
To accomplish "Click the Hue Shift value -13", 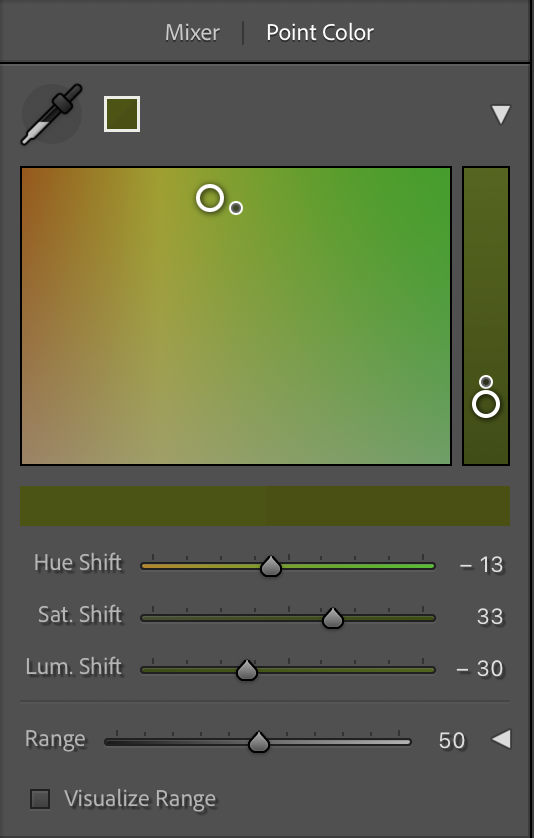I will [481, 565].
